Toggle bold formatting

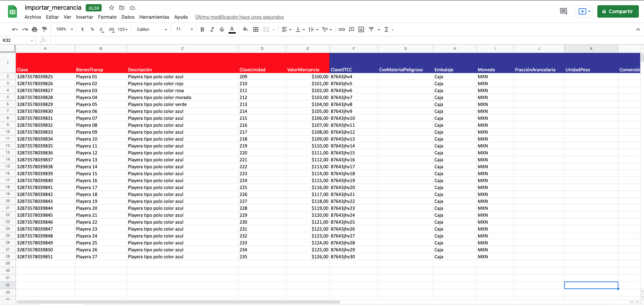pos(202,29)
